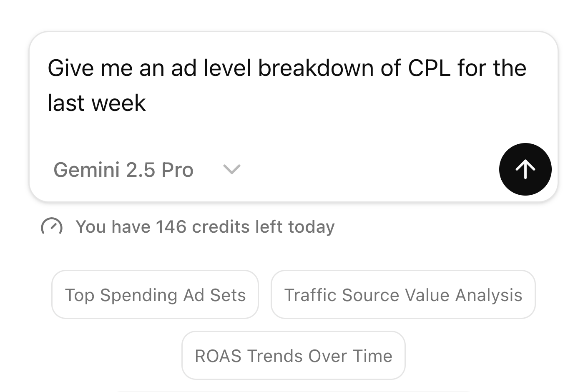Image resolution: width=588 pixels, height=392 pixels.
Task: Choose the Traffic Source Value Analysis suggestion
Action: point(403,295)
